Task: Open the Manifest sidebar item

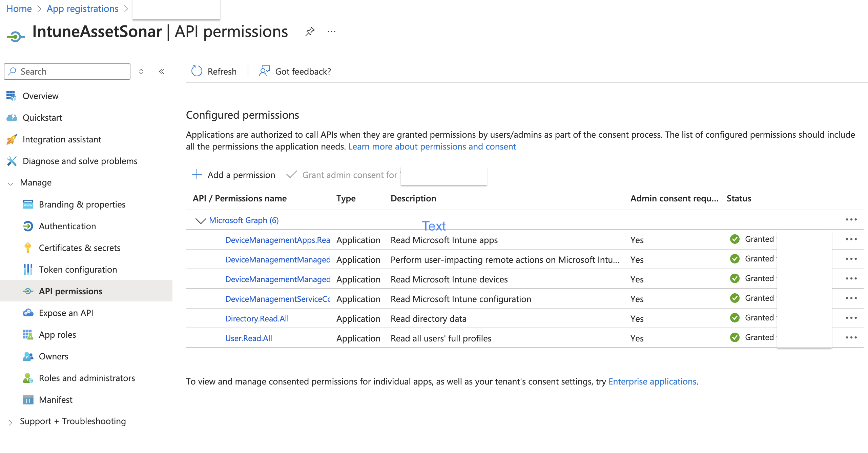Action: 56,400
